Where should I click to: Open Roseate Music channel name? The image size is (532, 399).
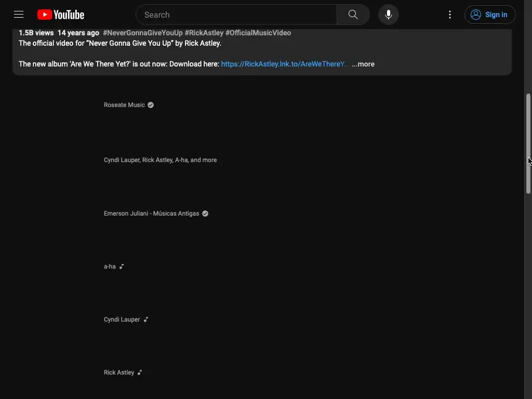124,105
